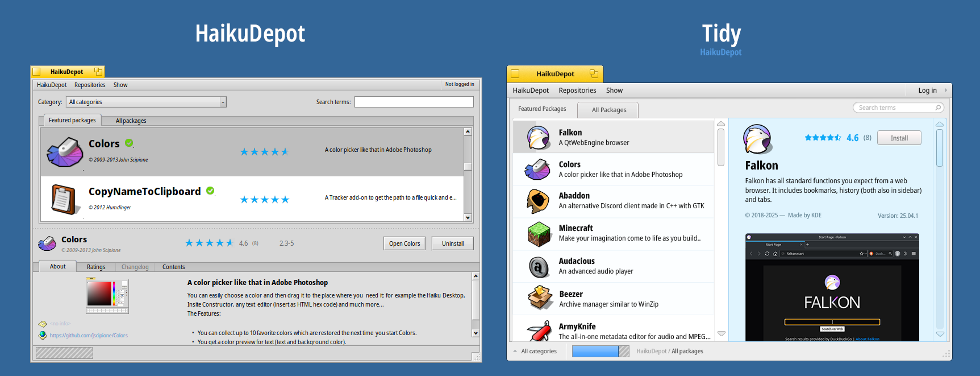
Task: Switch to the Featured packages tab in left window
Action: click(72, 120)
